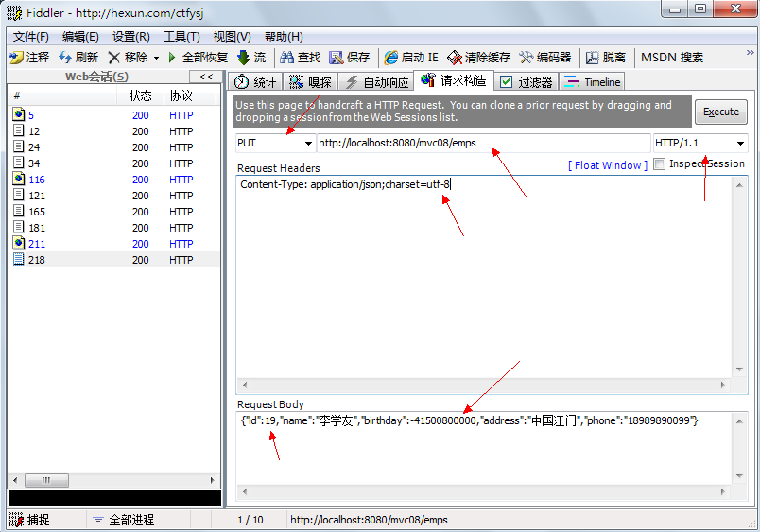Select session 12 in the list
Screen dimensions: 760x532
pyautogui.click(x=113, y=131)
